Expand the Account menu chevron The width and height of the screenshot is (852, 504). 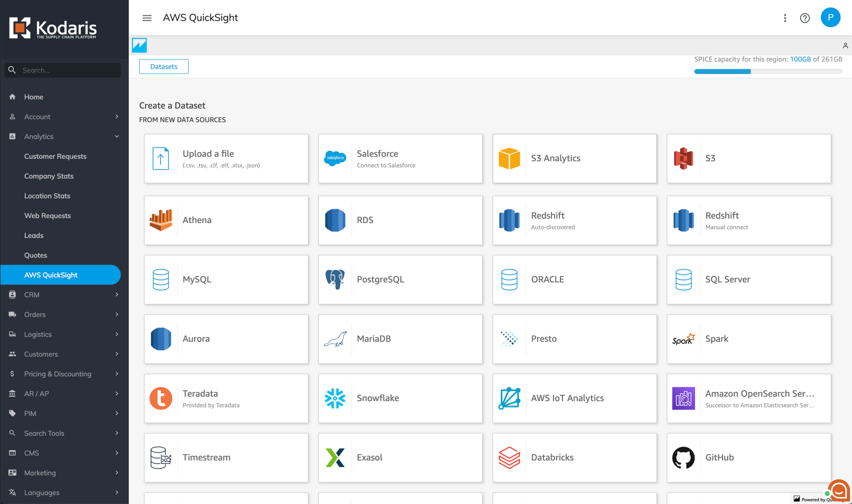tap(117, 117)
